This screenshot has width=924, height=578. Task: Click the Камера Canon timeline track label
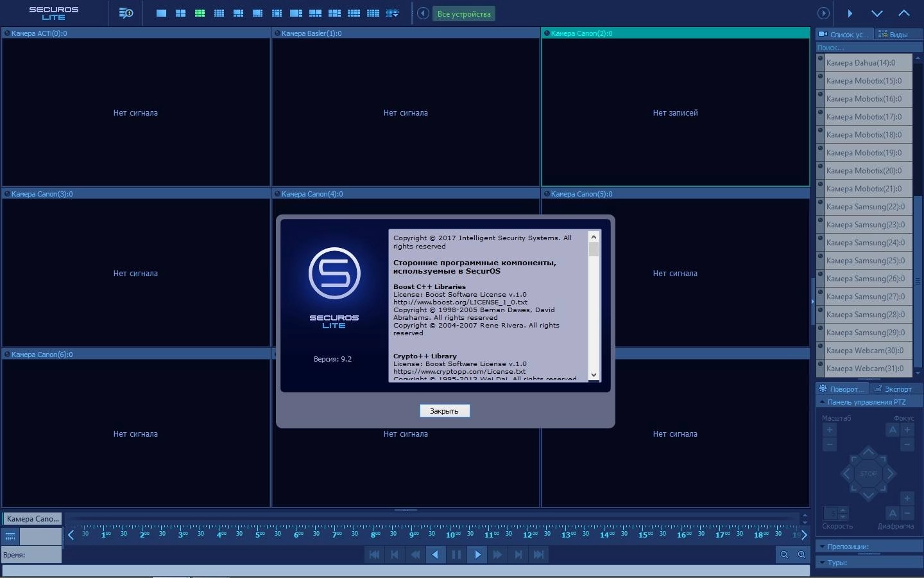pyautogui.click(x=32, y=518)
